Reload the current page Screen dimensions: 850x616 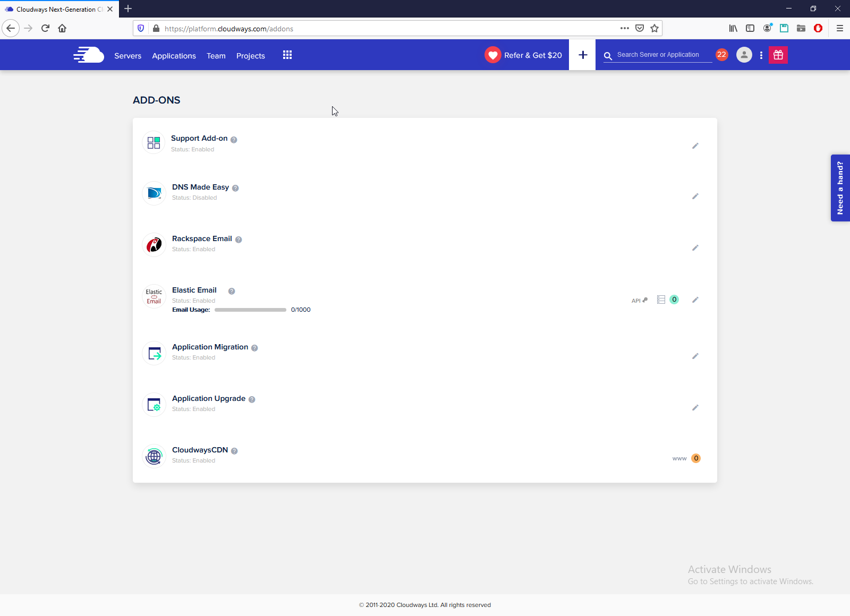point(45,28)
